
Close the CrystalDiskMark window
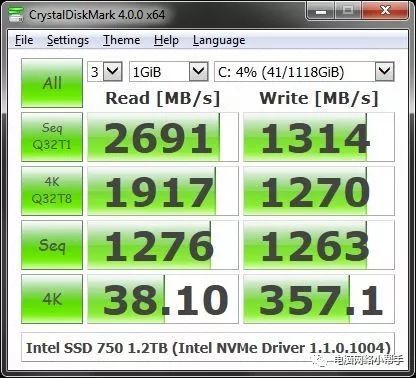(385, 11)
